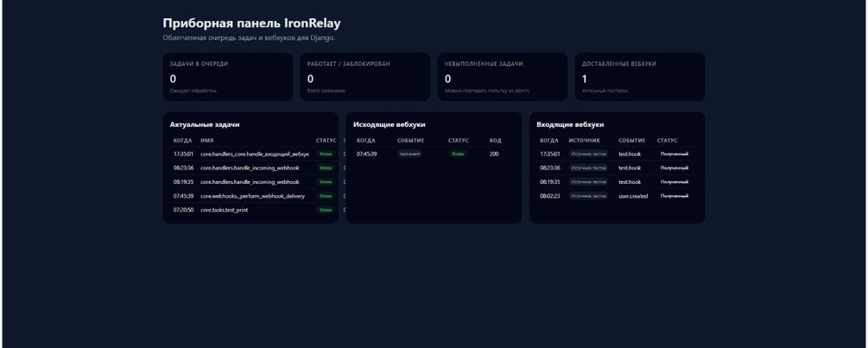Click 'Источник тестов' badge in the 08:02:23 row
This screenshot has height=348, width=868.
click(x=588, y=196)
